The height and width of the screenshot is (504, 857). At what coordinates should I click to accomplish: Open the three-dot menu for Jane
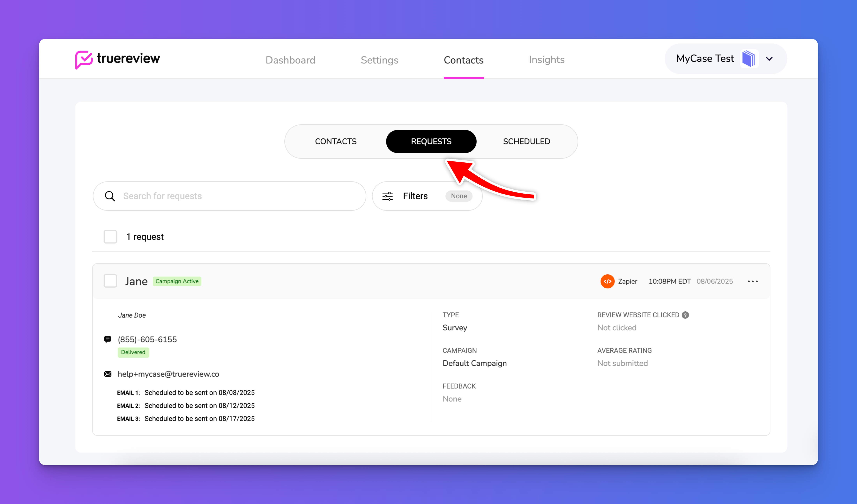pyautogui.click(x=753, y=281)
